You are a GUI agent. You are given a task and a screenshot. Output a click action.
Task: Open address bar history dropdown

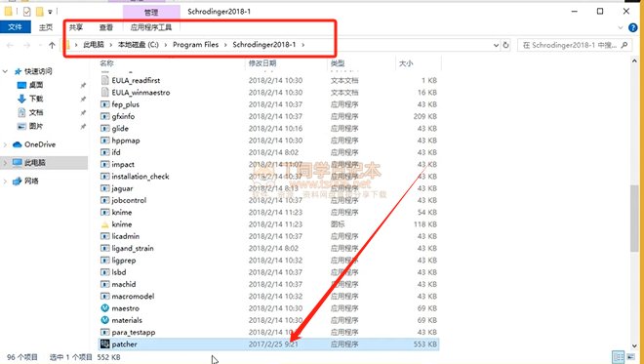[496, 45]
